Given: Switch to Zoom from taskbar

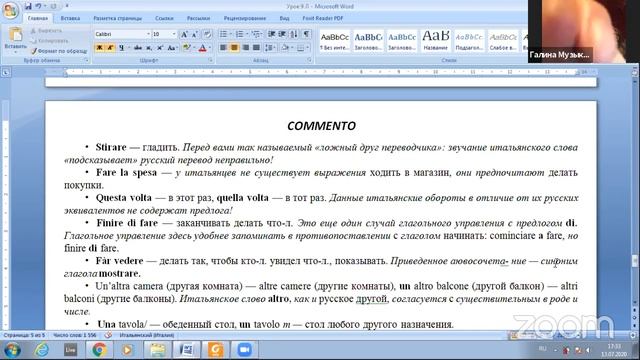Looking at the screenshot, I should pyautogui.click(x=244, y=350).
